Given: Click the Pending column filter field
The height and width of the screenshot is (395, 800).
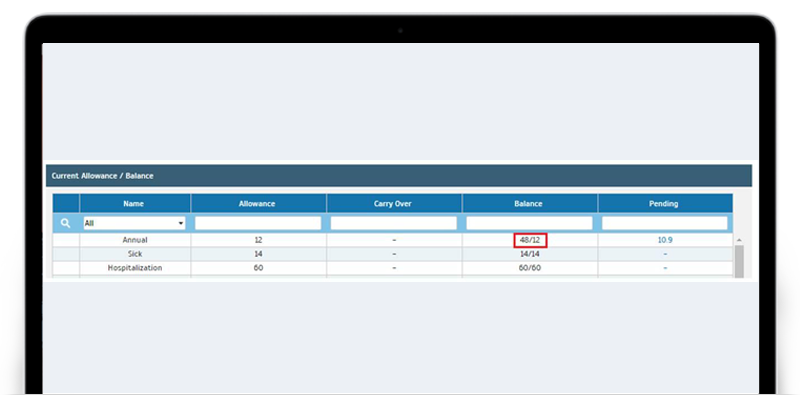Looking at the screenshot, I should click(x=665, y=223).
